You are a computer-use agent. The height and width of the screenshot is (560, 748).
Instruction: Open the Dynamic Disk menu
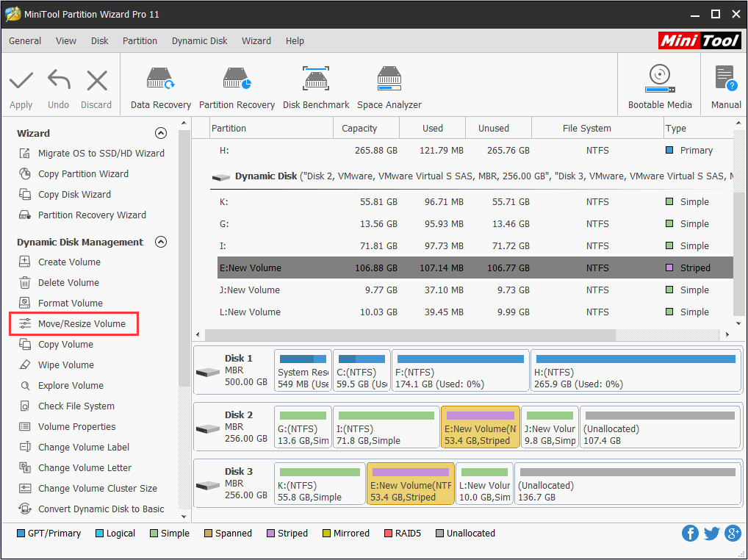[x=199, y=41]
